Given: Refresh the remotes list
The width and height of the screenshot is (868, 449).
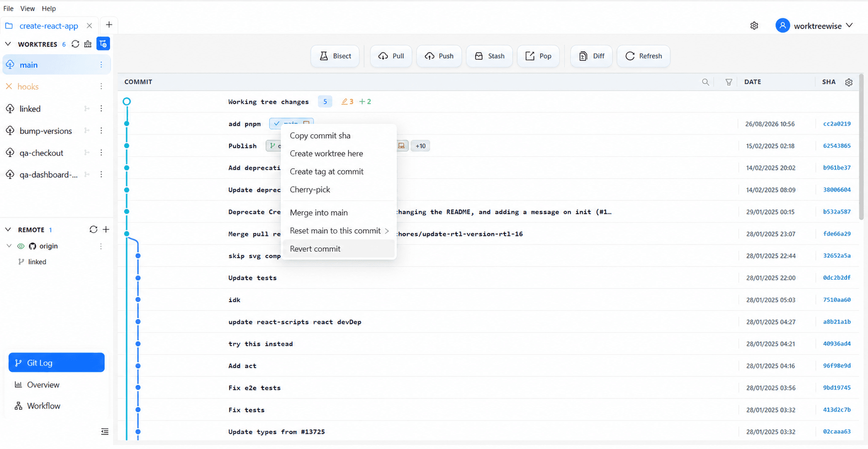Looking at the screenshot, I should pos(93,229).
